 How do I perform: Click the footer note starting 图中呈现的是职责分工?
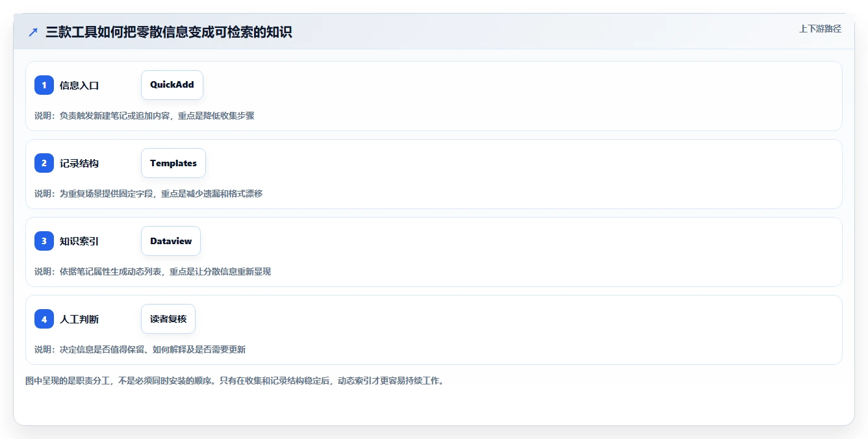tap(235, 381)
